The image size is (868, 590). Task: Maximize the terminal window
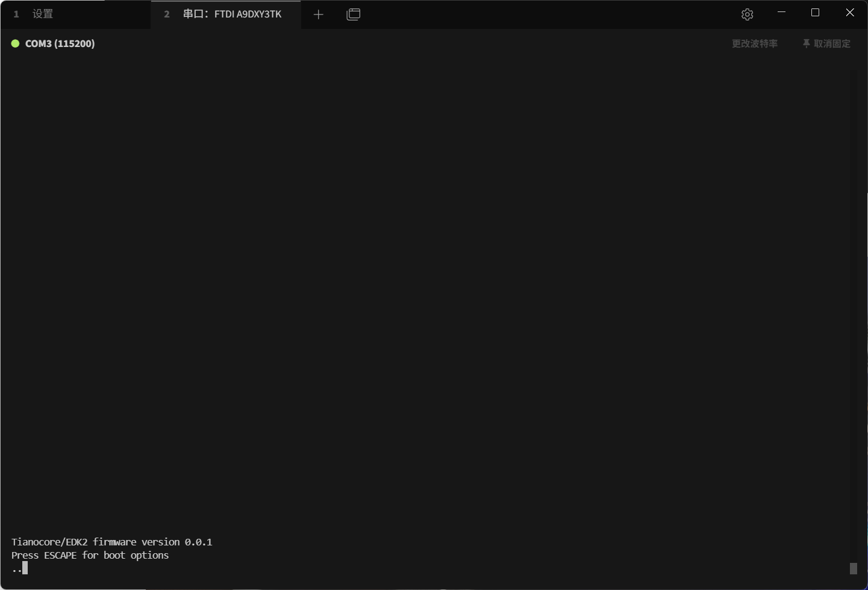tap(815, 13)
